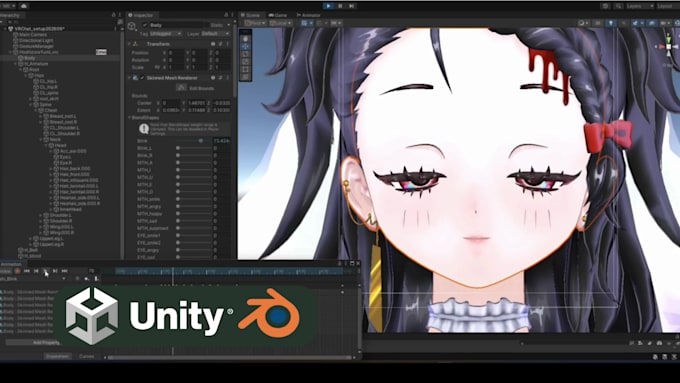
Task: Select Directional Light in the Hierarchy
Action: tap(36, 40)
